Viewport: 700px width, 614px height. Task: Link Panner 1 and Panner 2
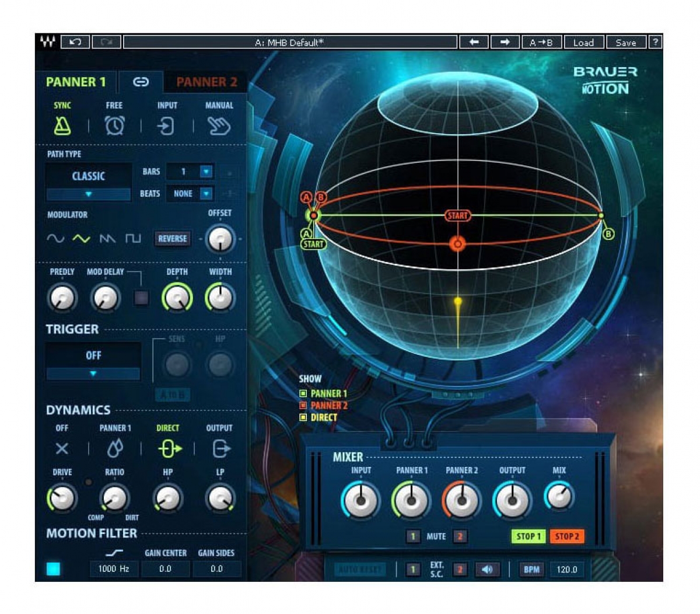(x=141, y=82)
